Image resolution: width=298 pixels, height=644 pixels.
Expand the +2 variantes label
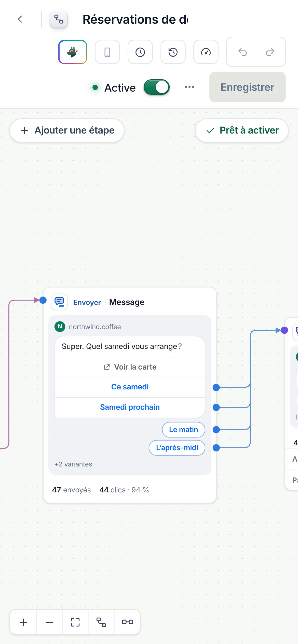[x=73, y=464]
